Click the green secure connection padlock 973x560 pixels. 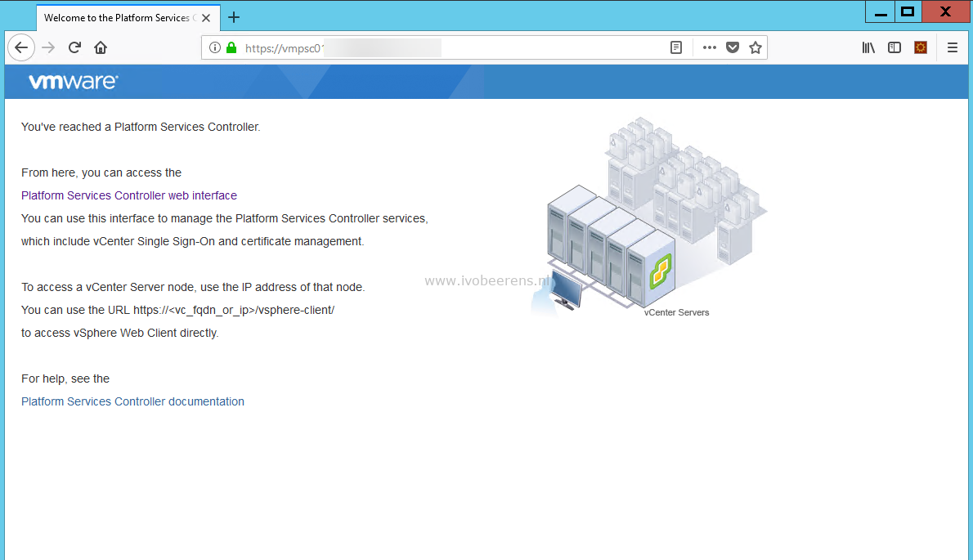pyautogui.click(x=231, y=47)
